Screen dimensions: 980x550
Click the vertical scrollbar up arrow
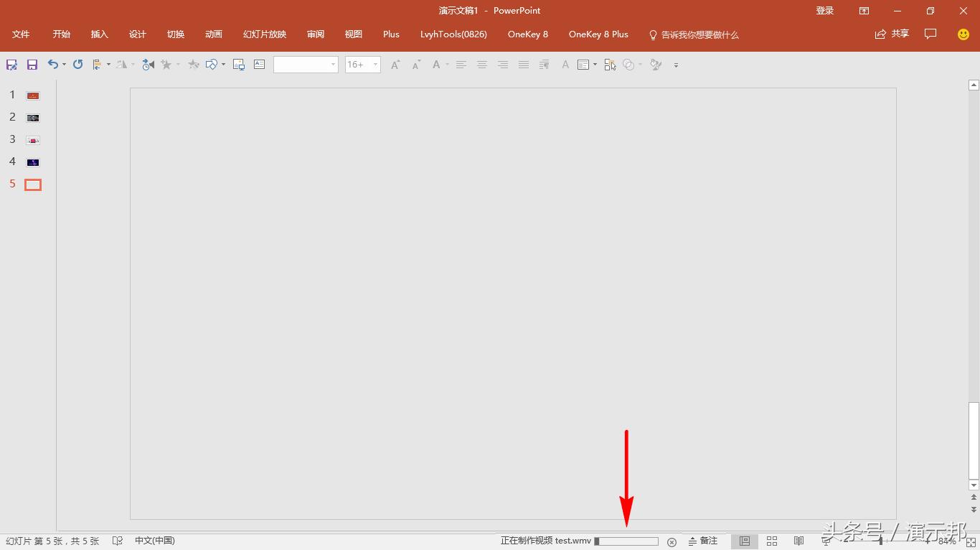coord(974,85)
